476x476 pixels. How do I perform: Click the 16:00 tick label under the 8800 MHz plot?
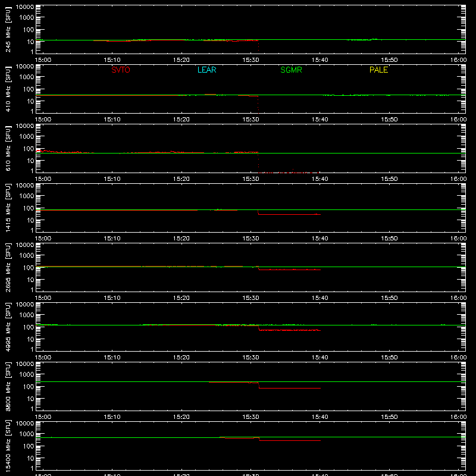(x=458, y=417)
